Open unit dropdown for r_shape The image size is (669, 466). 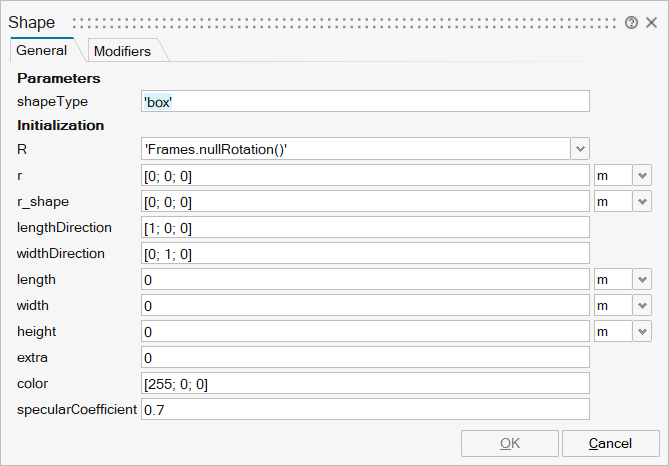(x=643, y=201)
